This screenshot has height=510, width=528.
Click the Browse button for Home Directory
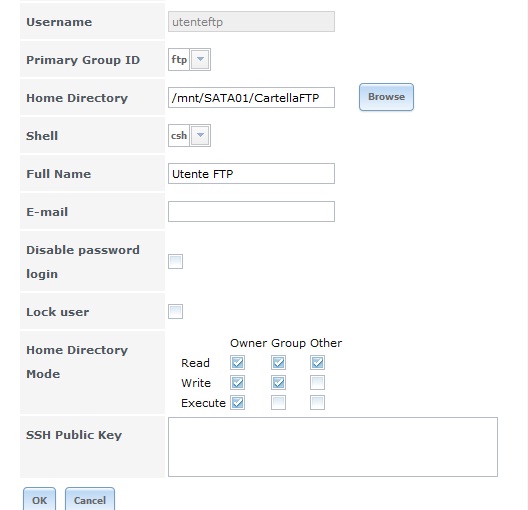tap(386, 97)
